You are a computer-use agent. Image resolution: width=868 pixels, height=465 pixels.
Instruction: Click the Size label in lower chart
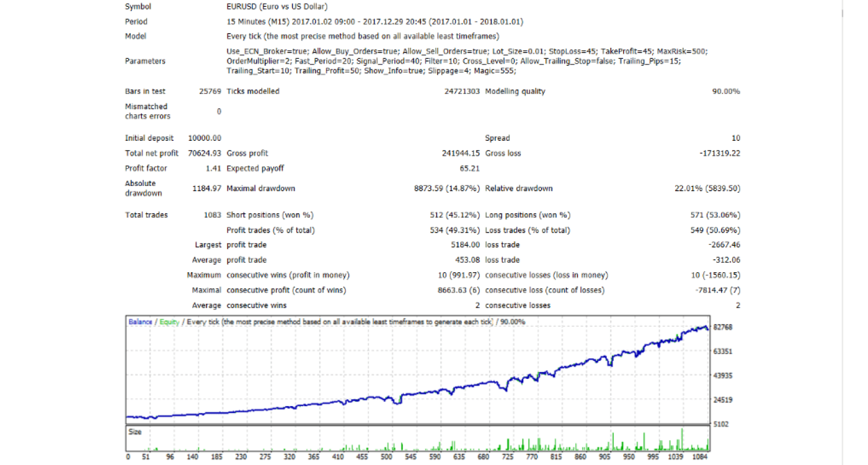click(x=135, y=431)
